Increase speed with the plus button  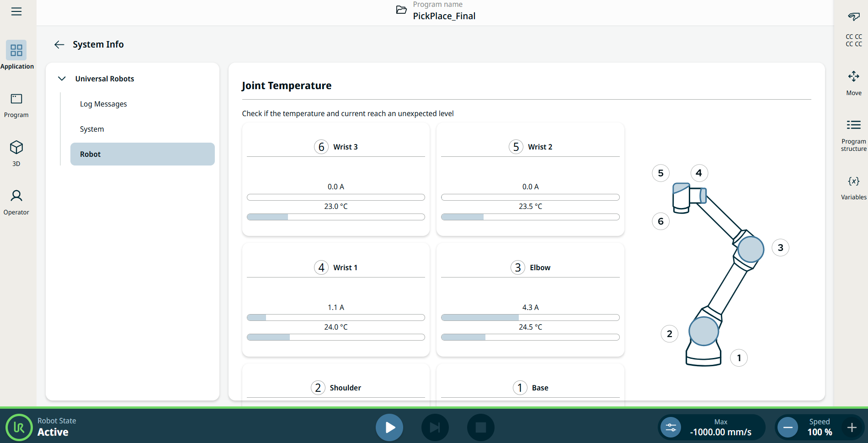852,427
